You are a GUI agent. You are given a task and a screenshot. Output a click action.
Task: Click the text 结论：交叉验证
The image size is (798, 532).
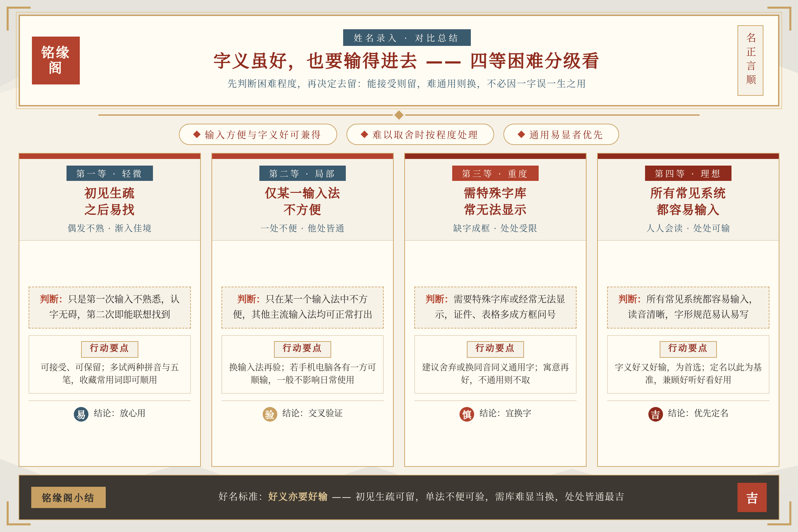[x=313, y=413]
